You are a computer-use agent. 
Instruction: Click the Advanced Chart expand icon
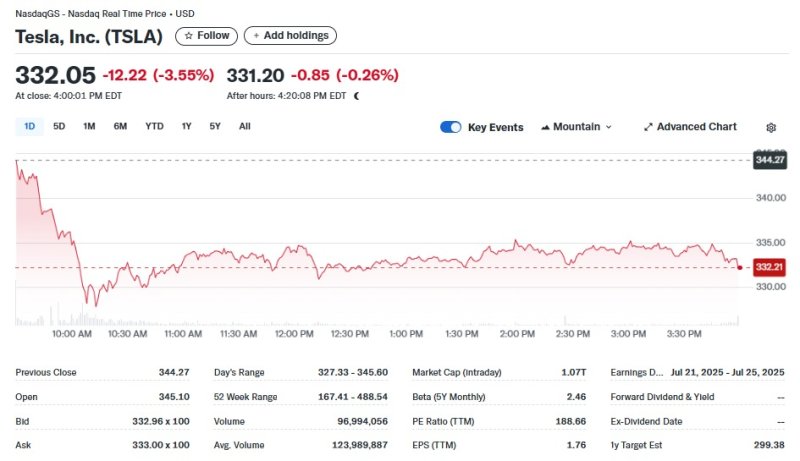tap(648, 127)
